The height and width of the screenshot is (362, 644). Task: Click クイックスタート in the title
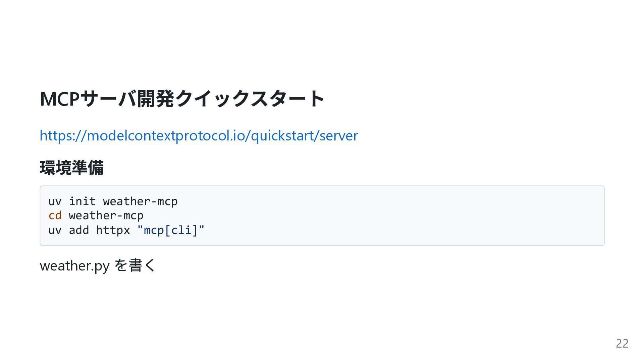tap(250, 99)
